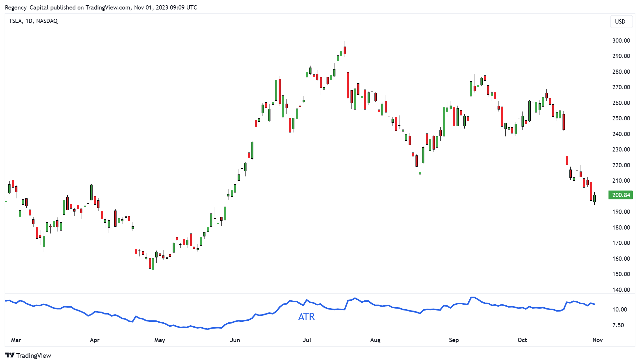Image resolution: width=640 pixels, height=364 pixels.
Task: Click the 150.00 price axis label
Action: pos(621,274)
